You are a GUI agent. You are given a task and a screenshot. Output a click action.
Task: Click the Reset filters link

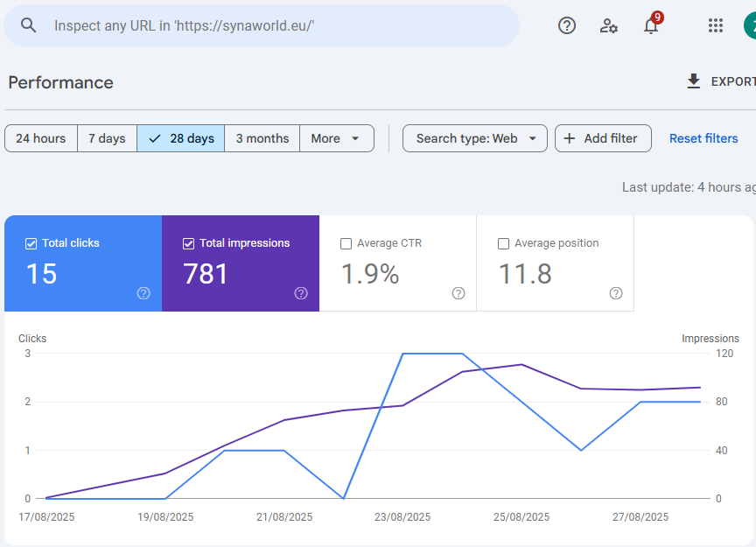click(x=703, y=137)
